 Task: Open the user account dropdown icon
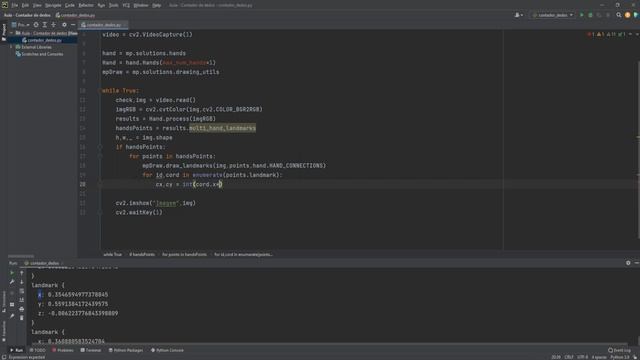coord(519,15)
